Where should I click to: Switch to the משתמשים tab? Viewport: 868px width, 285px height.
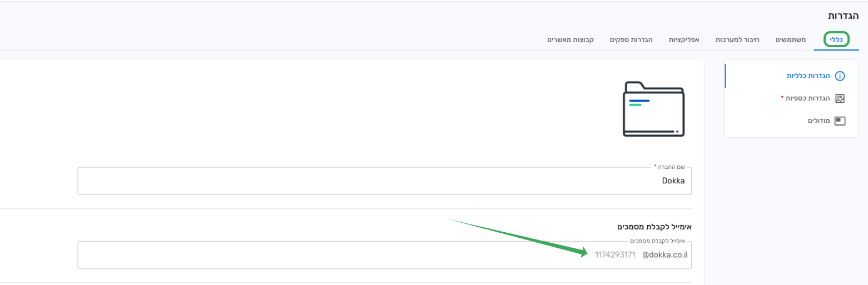coord(791,40)
